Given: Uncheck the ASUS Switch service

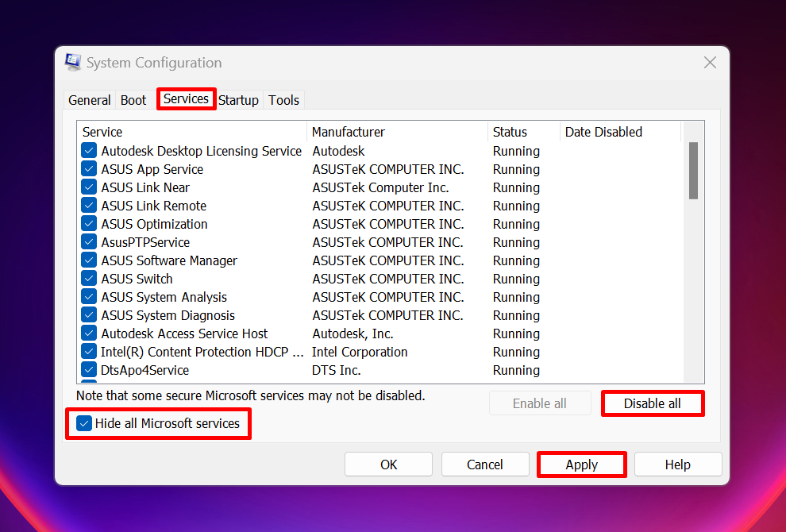Looking at the screenshot, I should point(88,279).
